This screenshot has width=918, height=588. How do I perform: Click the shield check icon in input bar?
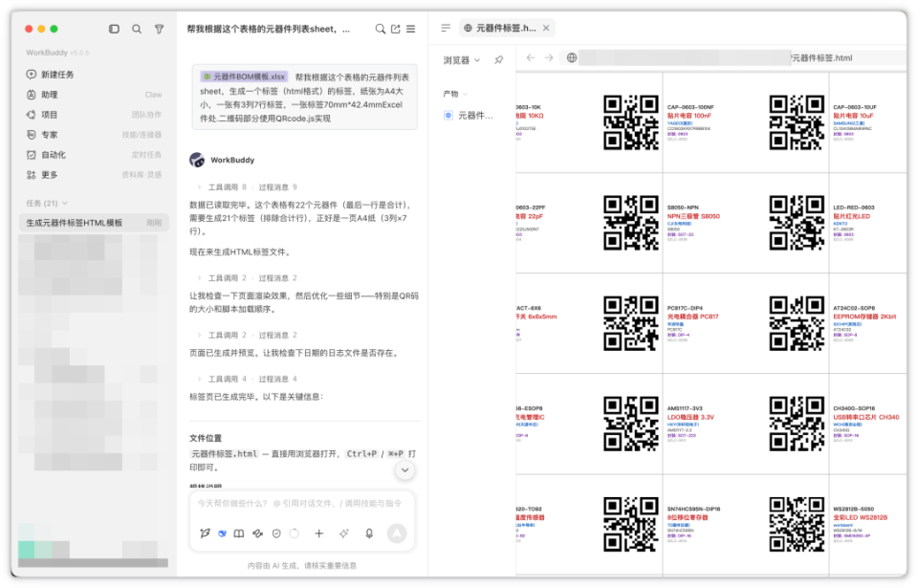[x=276, y=533]
